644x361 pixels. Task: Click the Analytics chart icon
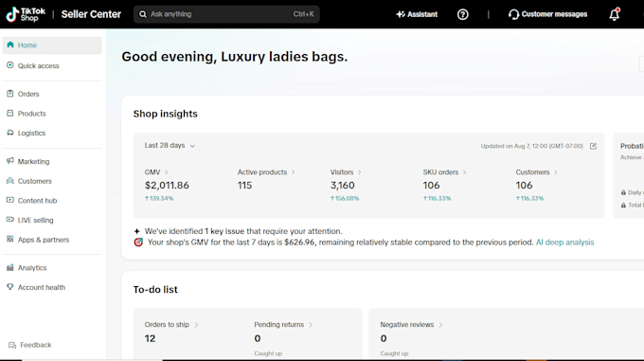(10, 267)
